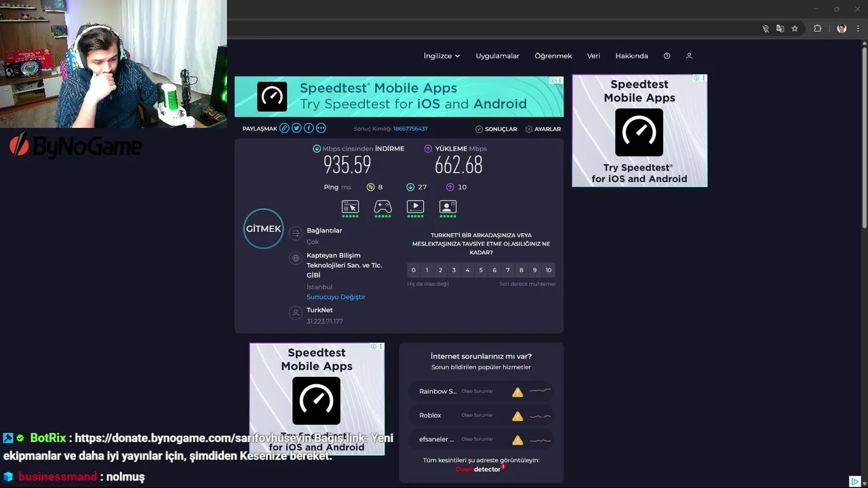Click the server globe icon beside Kapteyan
The image size is (868, 488).
pyautogui.click(x=295, y=258)
